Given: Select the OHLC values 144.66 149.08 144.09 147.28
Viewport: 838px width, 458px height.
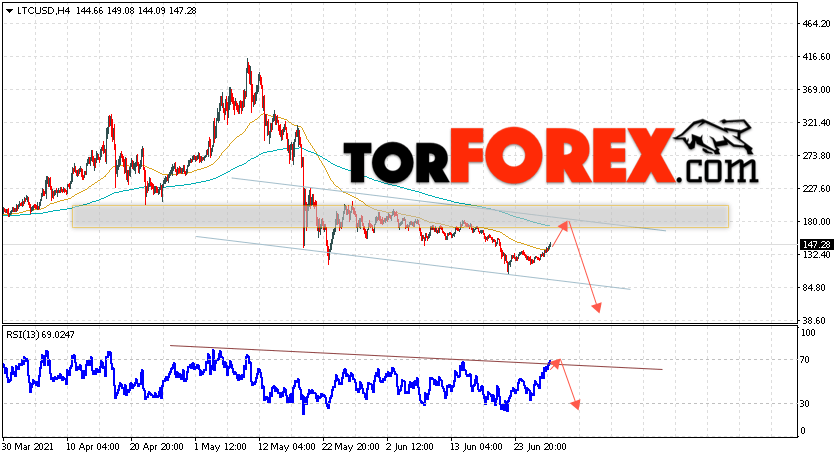Looking at the screenshot, I should (x=136, y=11).
